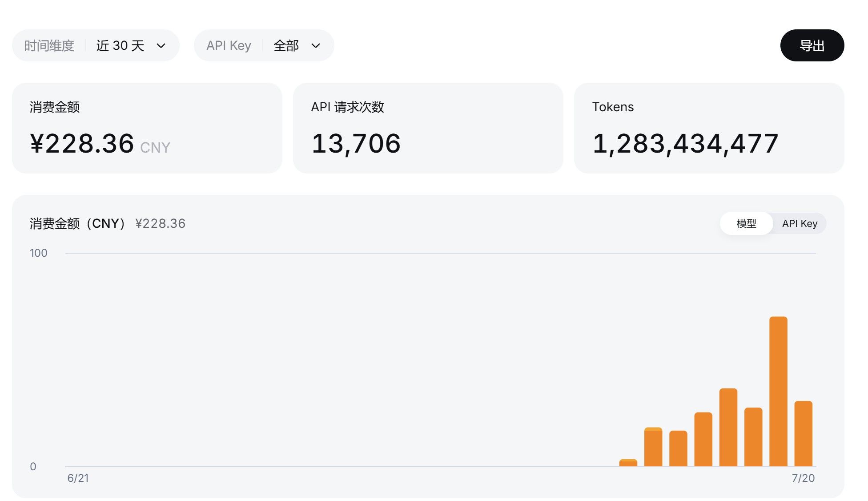
Task: Click the chevron beside 全部
Action: pyautogui.click(x=316, y=46)
